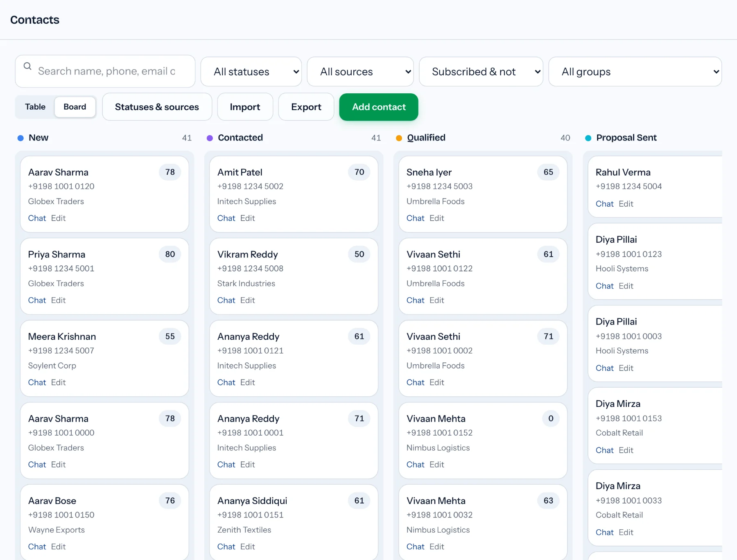
Task: Edit Rahul Verma contact
Action: 626,204
